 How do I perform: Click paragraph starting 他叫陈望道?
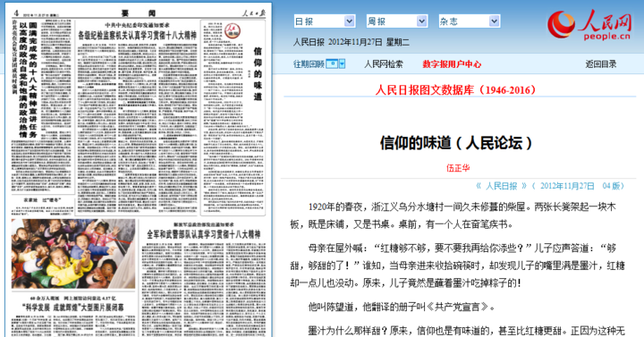[402, 307]
